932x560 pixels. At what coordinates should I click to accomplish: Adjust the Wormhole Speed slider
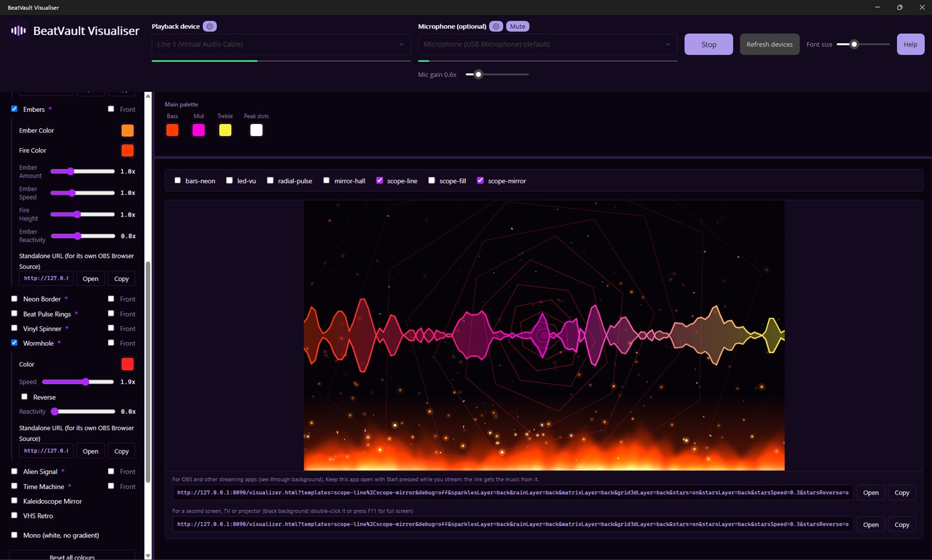point(78,382)
